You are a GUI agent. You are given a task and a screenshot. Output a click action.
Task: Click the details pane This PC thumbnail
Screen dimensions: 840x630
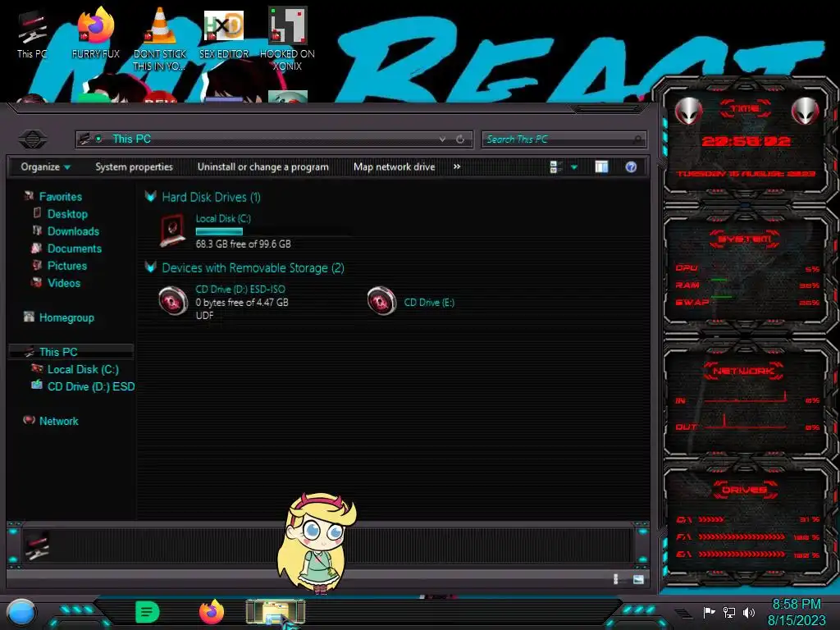pos(36,546)
